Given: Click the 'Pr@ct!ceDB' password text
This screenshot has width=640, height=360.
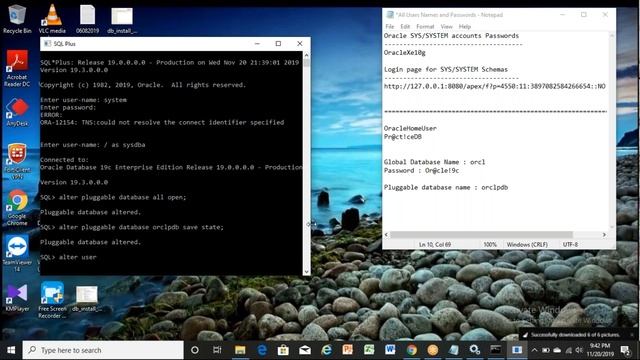Looking at the screenshot, I should 403,137.
